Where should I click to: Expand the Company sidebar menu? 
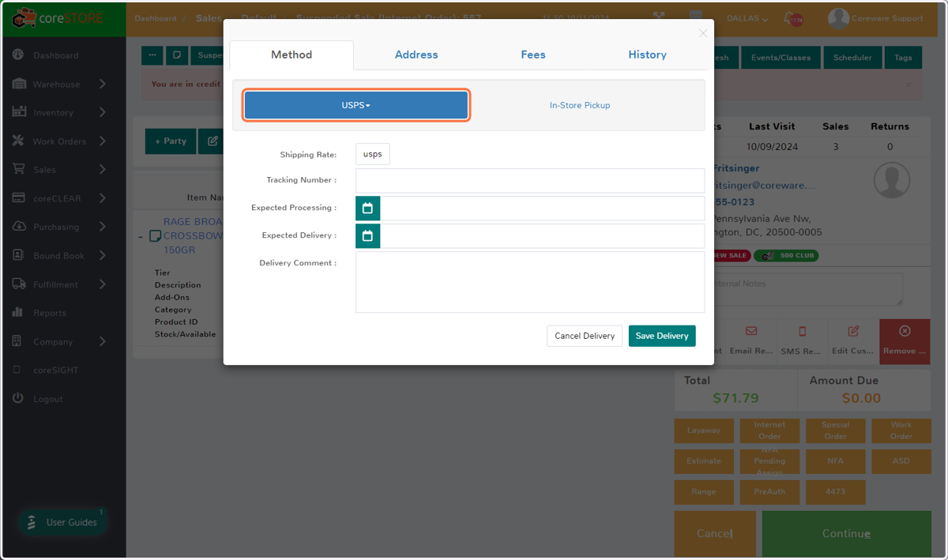pyautogui.click(x=102, y=341)
